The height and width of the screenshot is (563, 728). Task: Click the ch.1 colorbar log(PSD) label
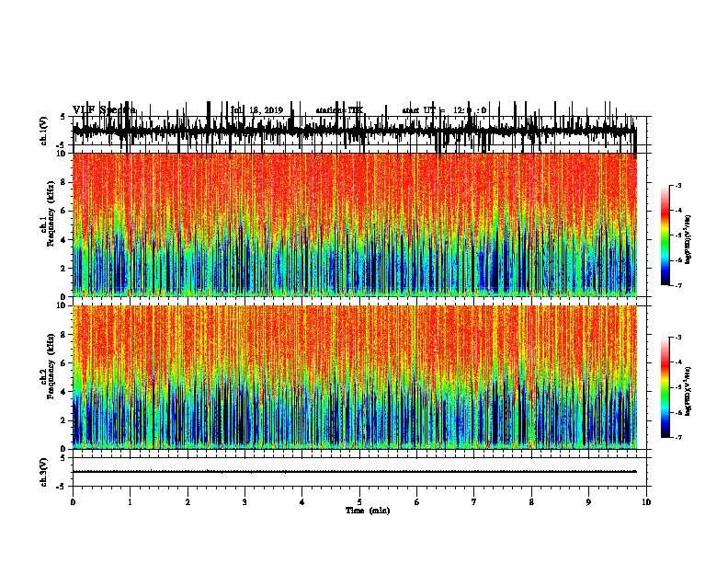(688, 239)
